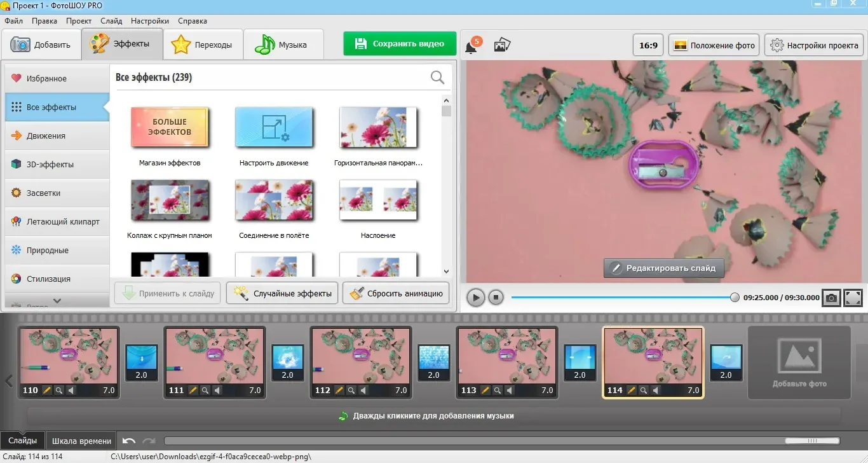868x463 pixels.
Task: Open search icon in effects panel
Action: click(x=438, y=78)
